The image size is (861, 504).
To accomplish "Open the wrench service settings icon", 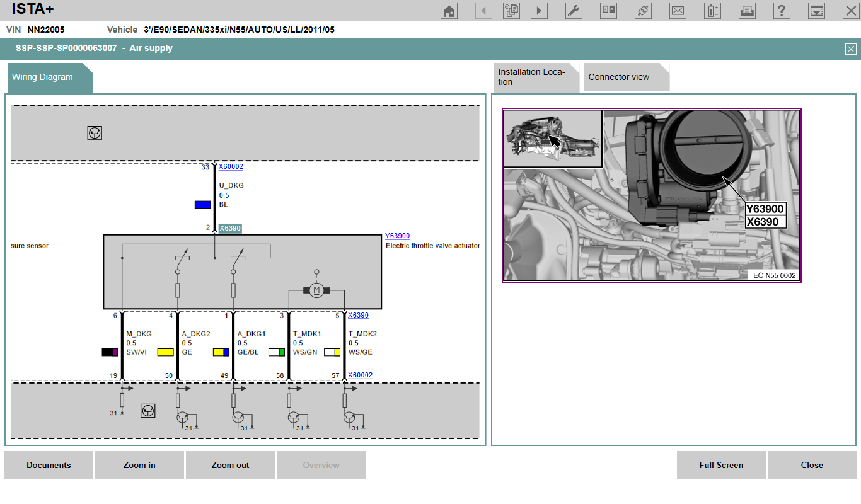I will (x=574, y=11).
